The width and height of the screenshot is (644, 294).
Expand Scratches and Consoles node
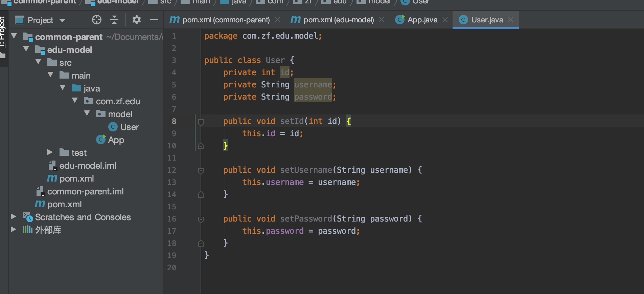coord(13,216)
